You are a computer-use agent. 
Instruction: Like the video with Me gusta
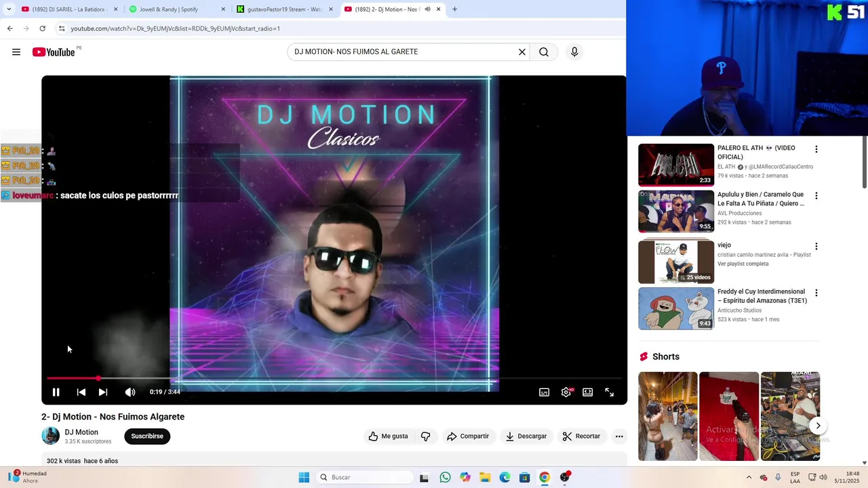[388, 436]
